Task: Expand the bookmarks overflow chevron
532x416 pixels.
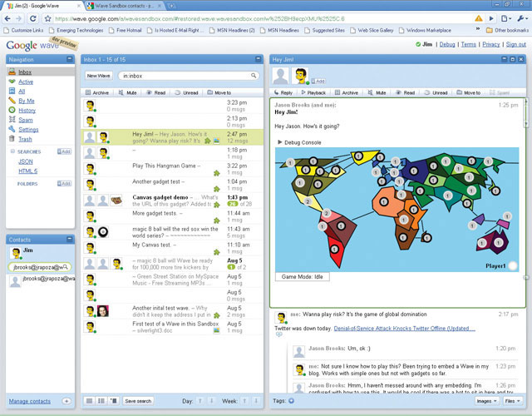Action: pyautogui.click(x=478, y=29)
